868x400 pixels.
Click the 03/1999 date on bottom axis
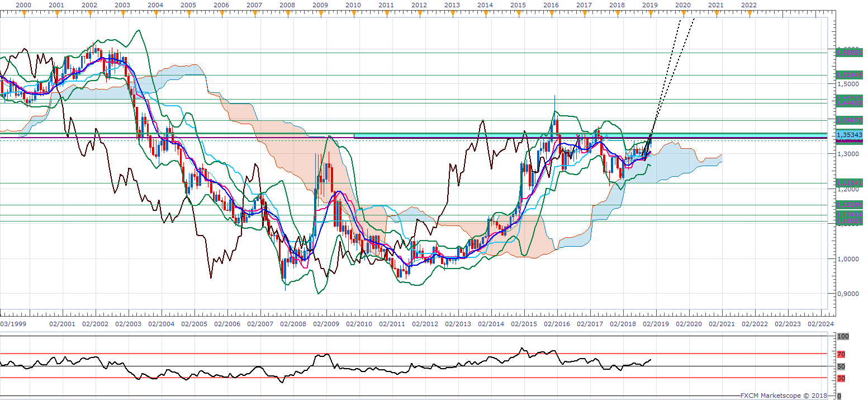point(12,324)
